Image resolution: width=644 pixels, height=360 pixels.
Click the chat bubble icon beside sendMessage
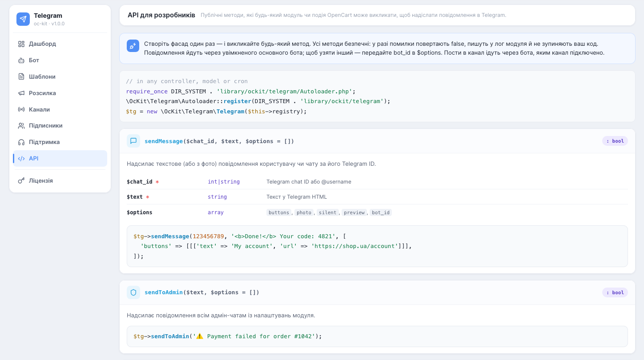coord(133,141)
